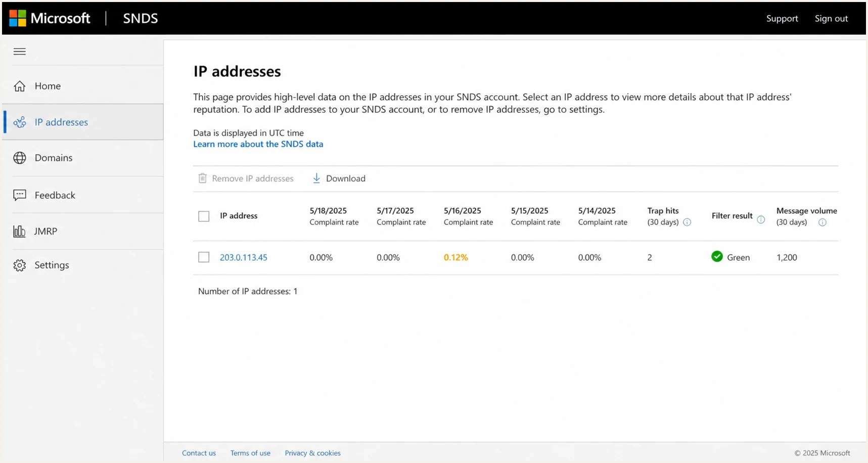Screen dimensions: 868x463
Task: Open the Home menu item
Action: coord(48,86)
